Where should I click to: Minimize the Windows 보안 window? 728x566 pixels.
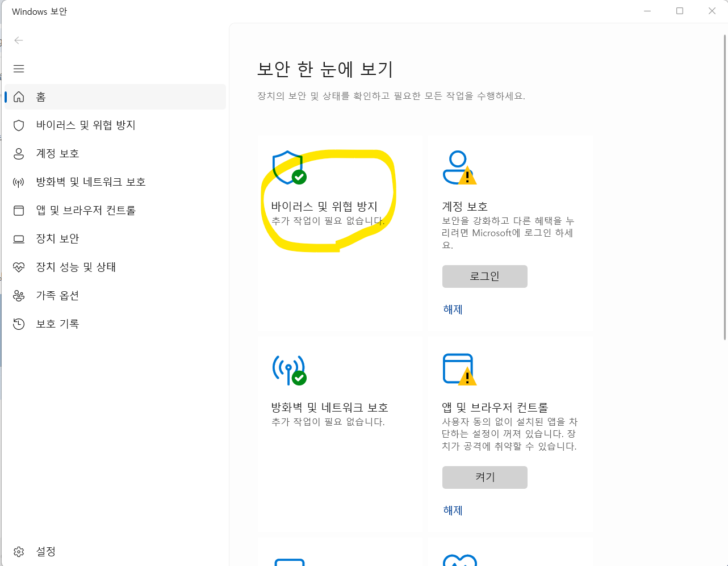(647, 11)
